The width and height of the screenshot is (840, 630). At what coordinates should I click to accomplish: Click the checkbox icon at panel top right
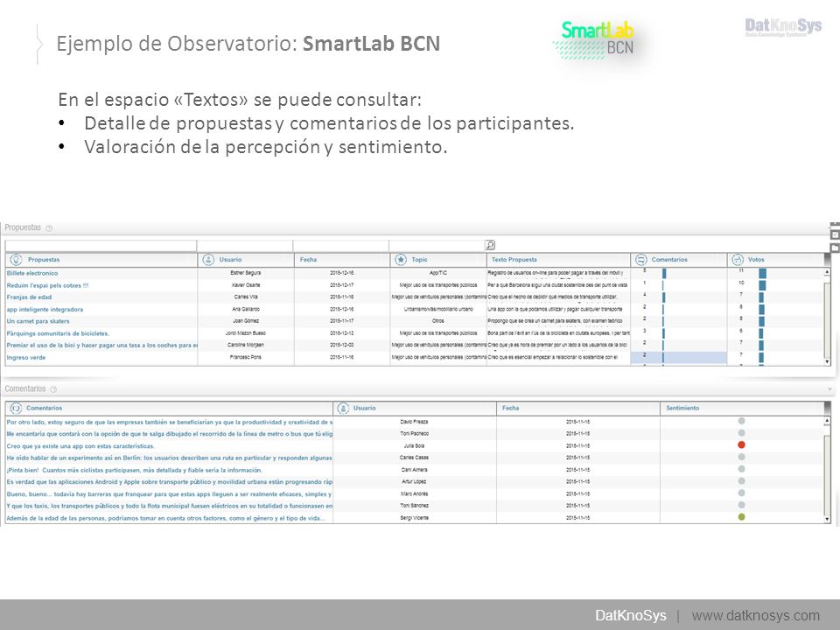(x=835, y=234)
